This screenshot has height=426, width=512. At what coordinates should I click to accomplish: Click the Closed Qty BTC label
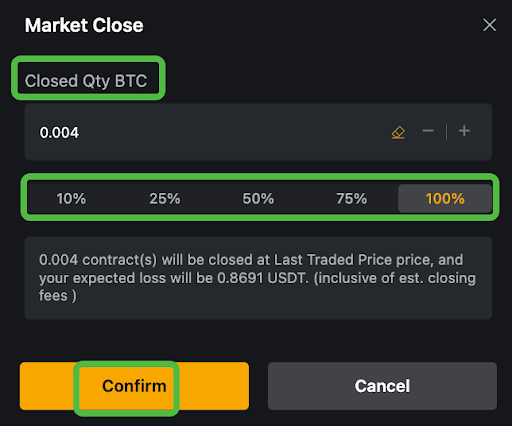coord(86,81)
